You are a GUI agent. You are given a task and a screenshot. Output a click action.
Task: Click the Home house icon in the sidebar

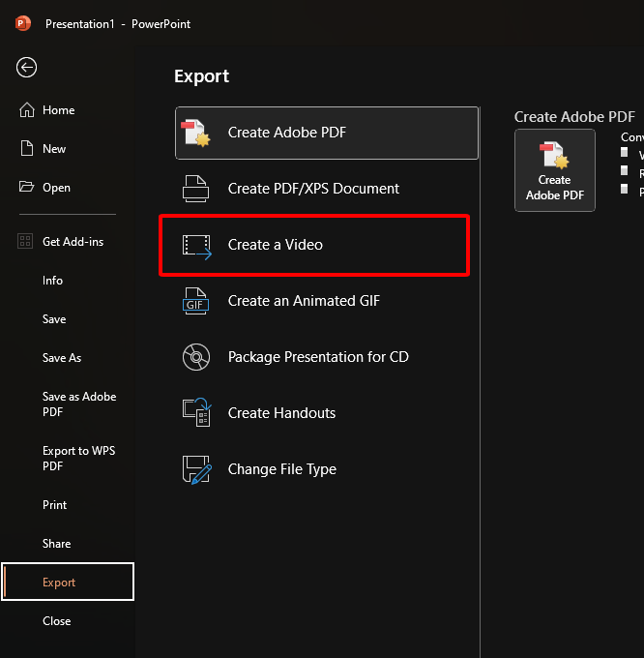point(27,110)
